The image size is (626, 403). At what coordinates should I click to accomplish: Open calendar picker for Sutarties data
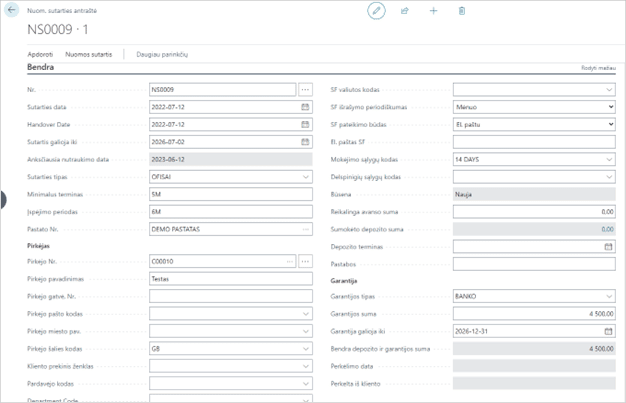coord(305,107)
